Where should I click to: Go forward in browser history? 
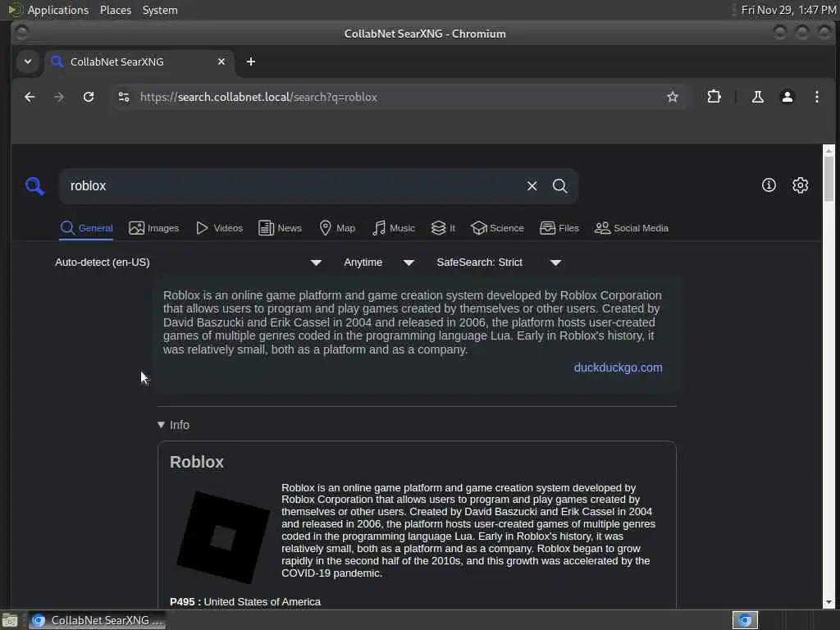[x=59, y=97]
